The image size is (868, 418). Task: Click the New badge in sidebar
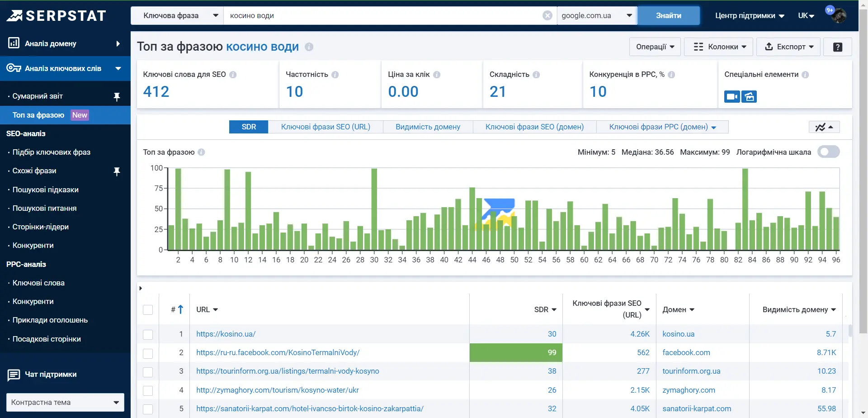click(80, 115)
